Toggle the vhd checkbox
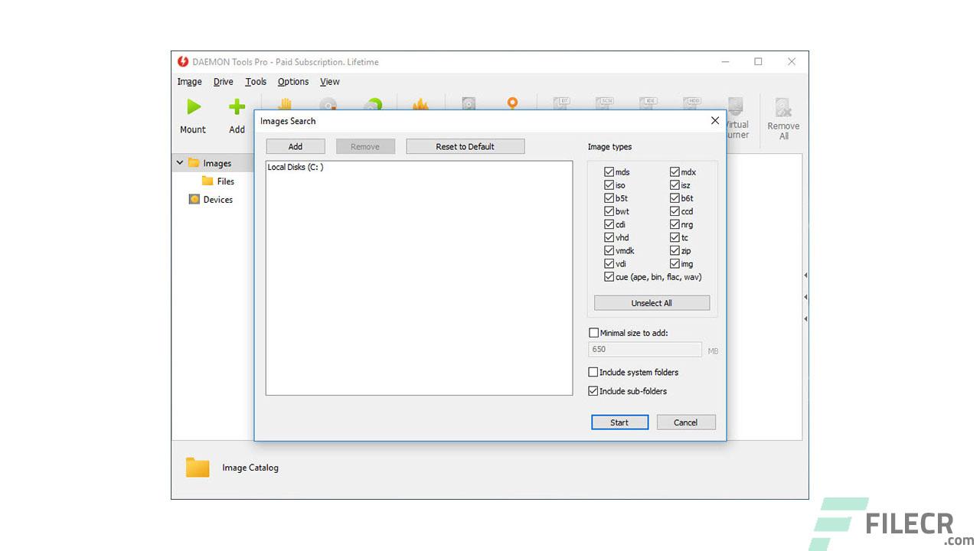Screen dimensions: 980x551 point(609,237)
